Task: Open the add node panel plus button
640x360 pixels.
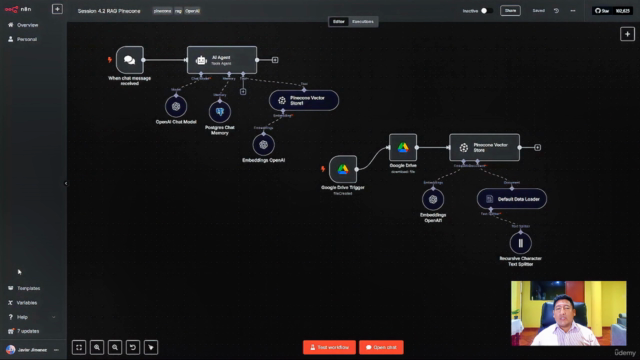Action: [627, 34]
